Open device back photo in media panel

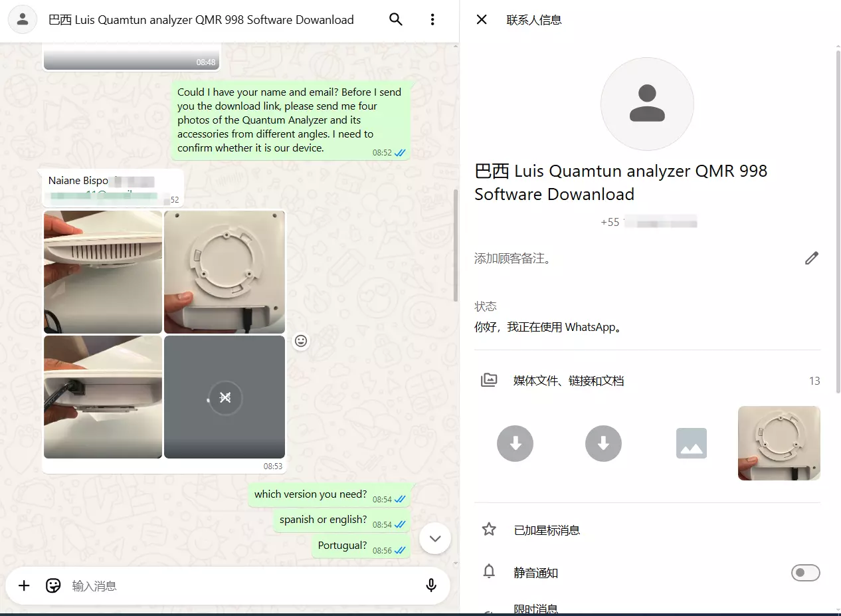point(779,443)
